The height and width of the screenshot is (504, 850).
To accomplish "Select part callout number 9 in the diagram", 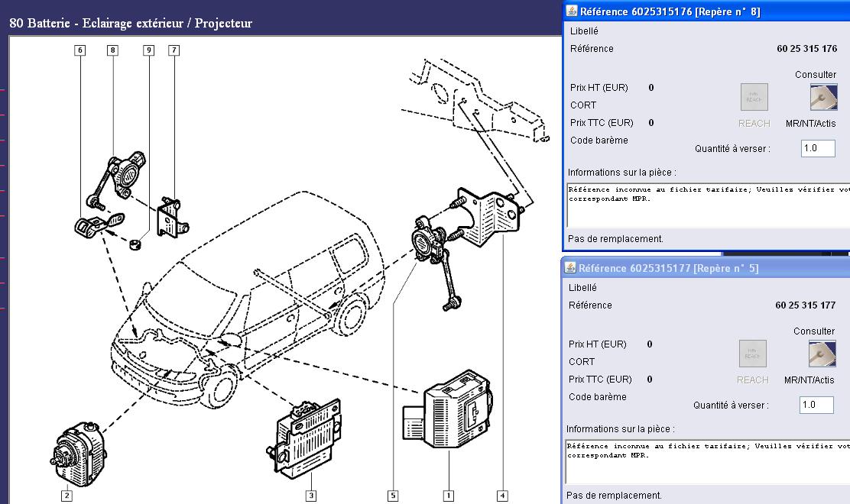I will click(148, 50).
